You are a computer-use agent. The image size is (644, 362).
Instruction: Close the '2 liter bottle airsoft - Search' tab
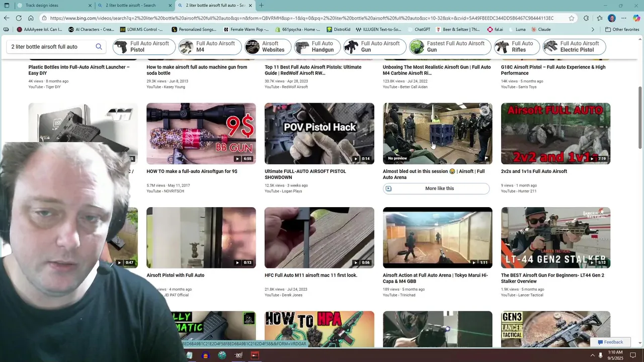pos(170,6)
